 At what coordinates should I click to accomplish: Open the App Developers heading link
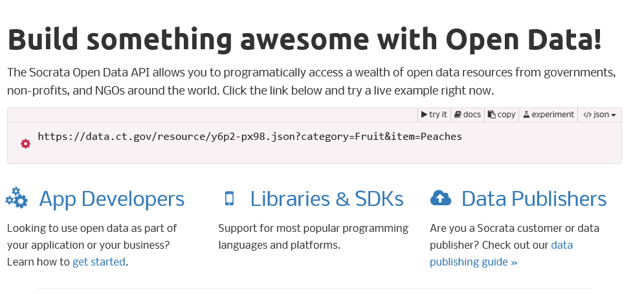[x=111, y=198]
